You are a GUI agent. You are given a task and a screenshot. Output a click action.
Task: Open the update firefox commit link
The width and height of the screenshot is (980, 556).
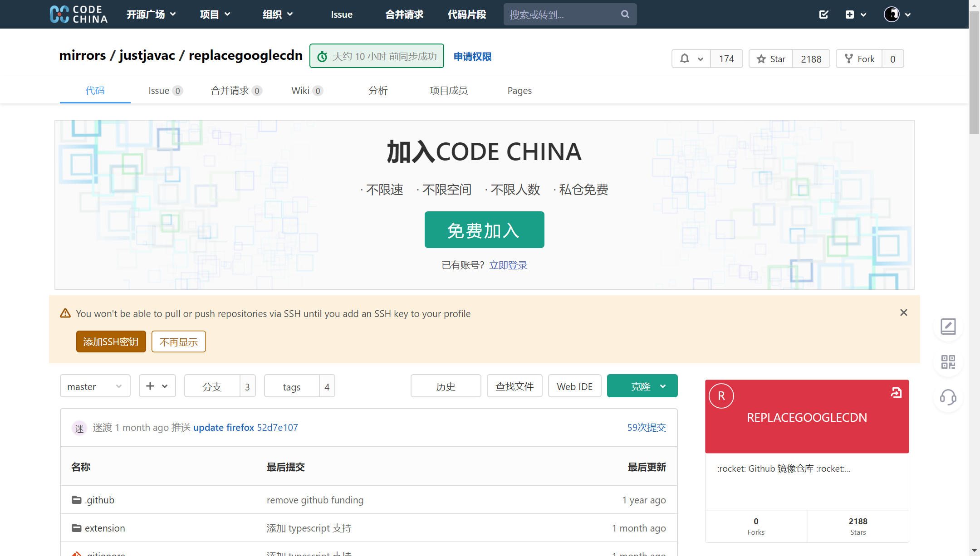224,427
